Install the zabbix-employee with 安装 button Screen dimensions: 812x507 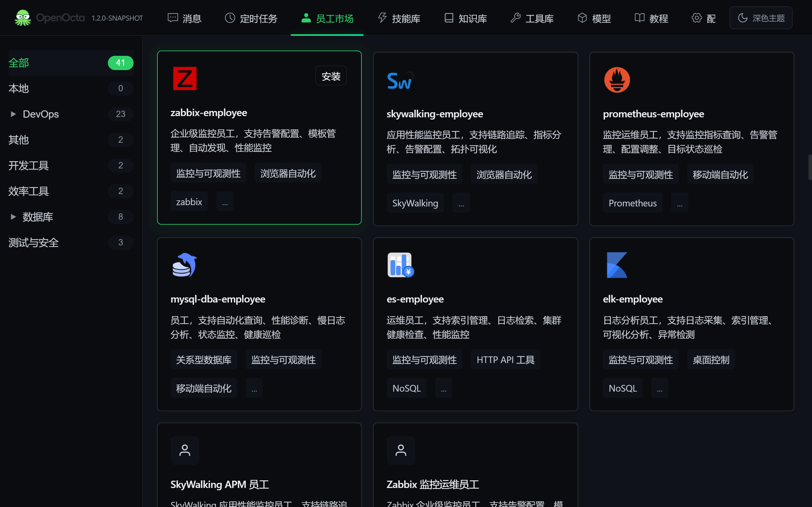coord(331,76)
